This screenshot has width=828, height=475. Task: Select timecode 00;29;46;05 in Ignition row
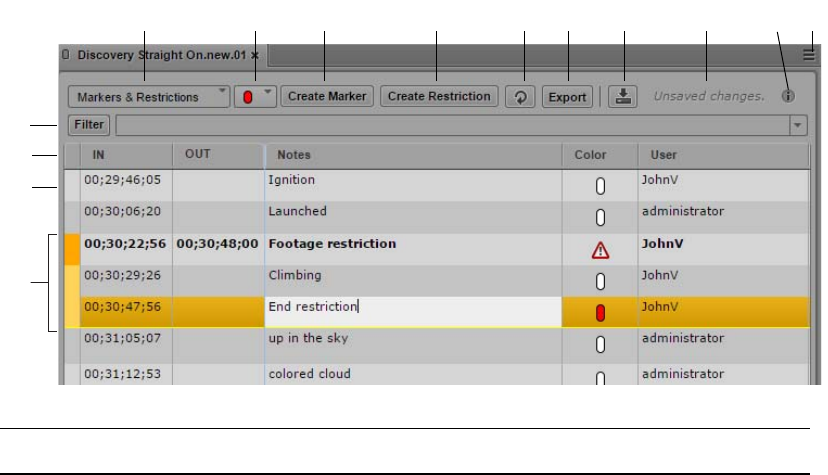click(x=123, y=180)
